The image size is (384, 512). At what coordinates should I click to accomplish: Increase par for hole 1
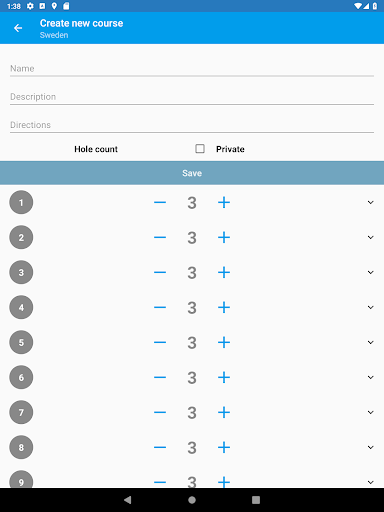224,202
